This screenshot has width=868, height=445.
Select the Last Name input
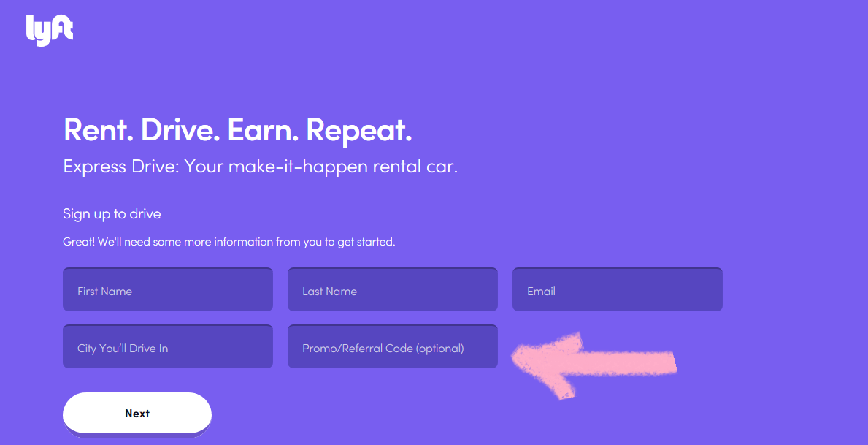pyautogui.click(x=393, y=290)
